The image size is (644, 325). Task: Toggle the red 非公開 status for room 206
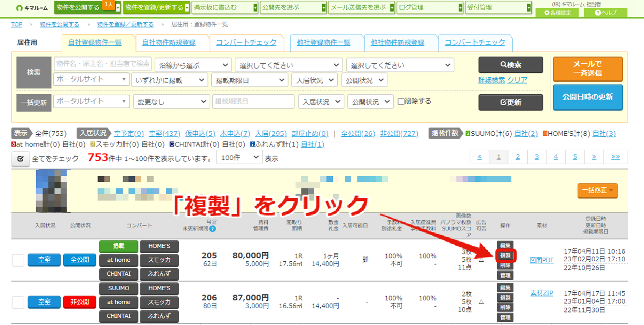(x=80, y=302)
